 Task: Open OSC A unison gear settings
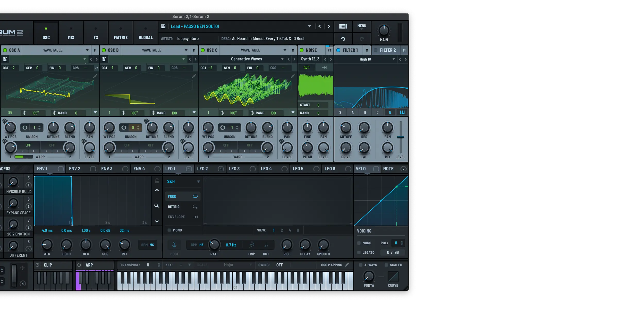click(x=25, y=128)
